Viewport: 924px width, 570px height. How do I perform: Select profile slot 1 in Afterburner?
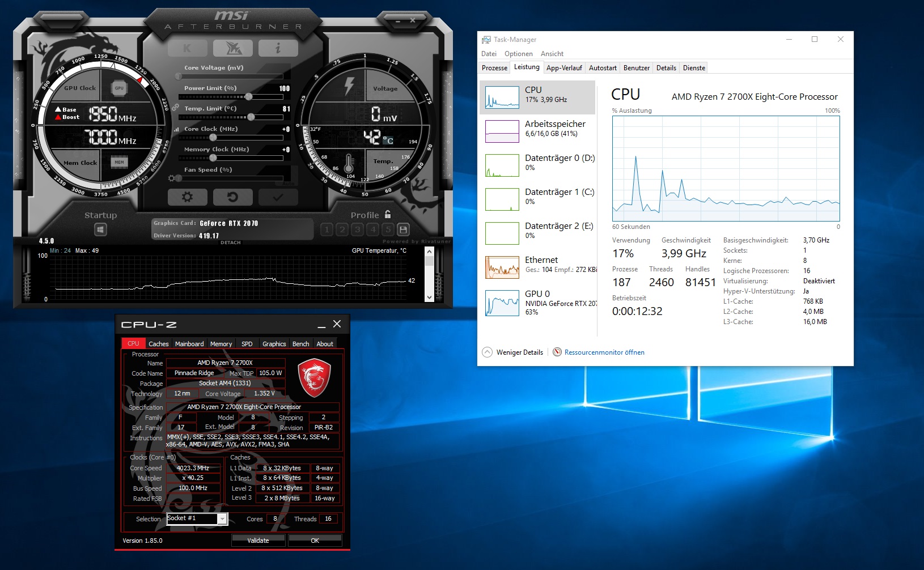click(x=327, y=229)
